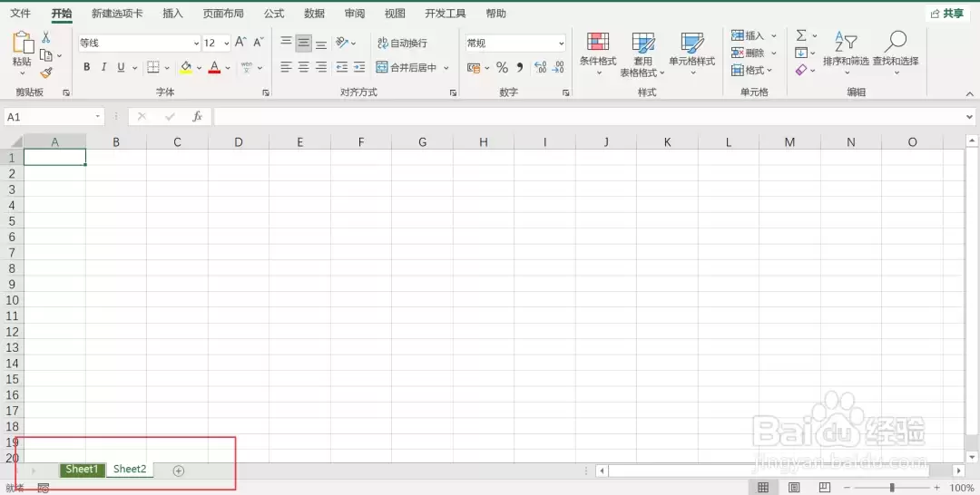Toggle middle vertical alignment

[x=304, y=43]
